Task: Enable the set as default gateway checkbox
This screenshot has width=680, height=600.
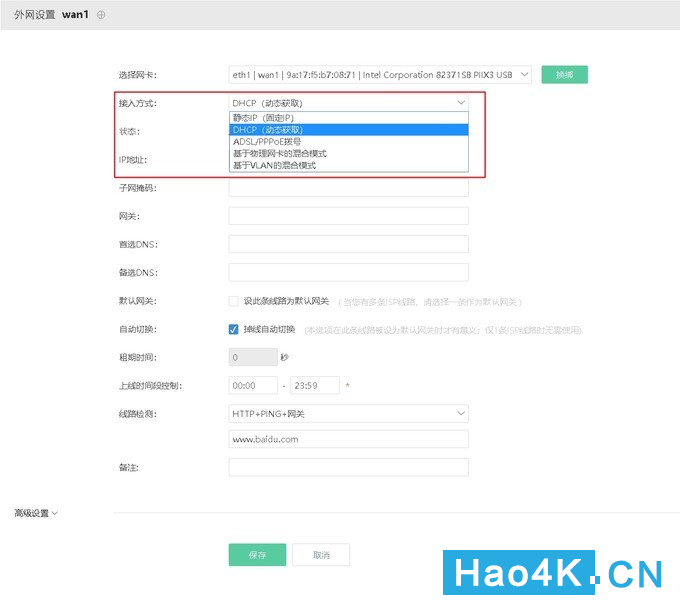Action: [x=234, y=301]
